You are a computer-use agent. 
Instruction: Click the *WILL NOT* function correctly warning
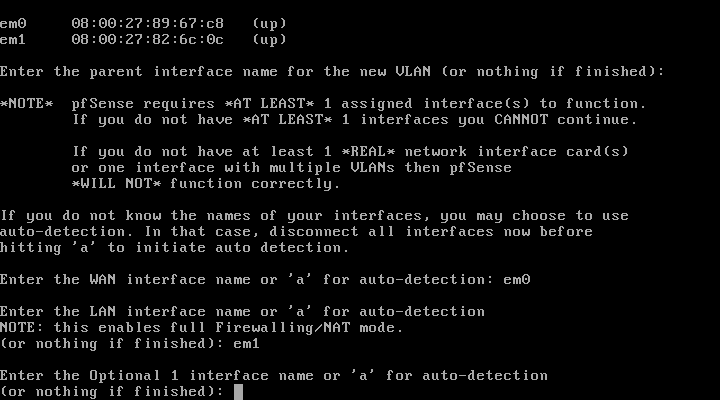click(x=206, y=184)
